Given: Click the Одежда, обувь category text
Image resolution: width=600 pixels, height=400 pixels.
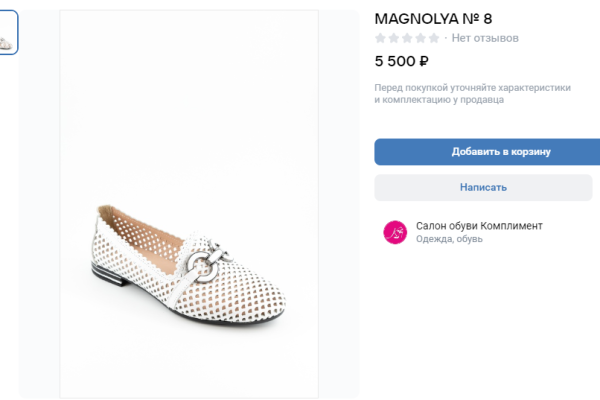Looking at the screenshot, I should tap(449, 240).
